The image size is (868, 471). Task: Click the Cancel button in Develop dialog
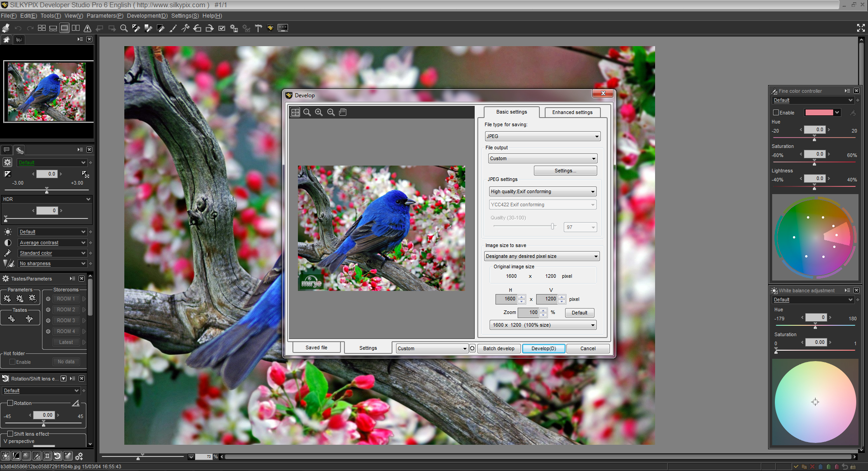[x=588, y=348]
